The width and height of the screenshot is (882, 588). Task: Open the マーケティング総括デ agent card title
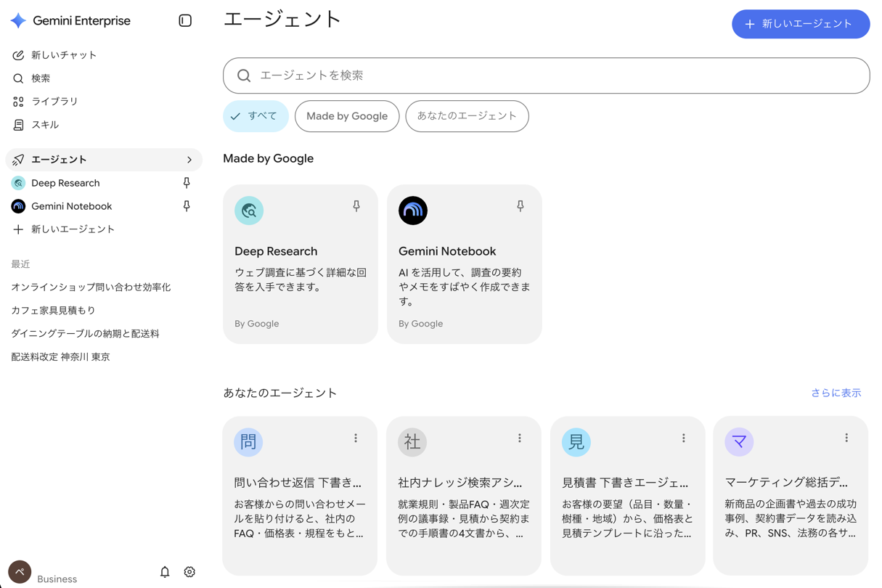click(786, 482)
